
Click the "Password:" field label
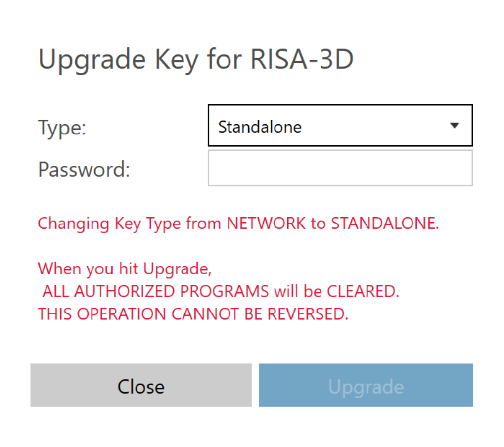(x=84, y=170)
